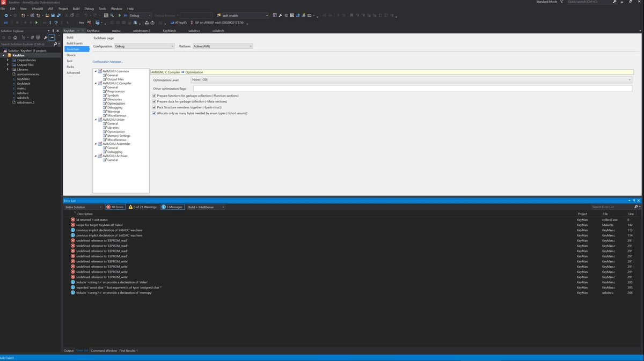
Task: Click the Cut scissors icon in toolbar
Action: (68, 15)
